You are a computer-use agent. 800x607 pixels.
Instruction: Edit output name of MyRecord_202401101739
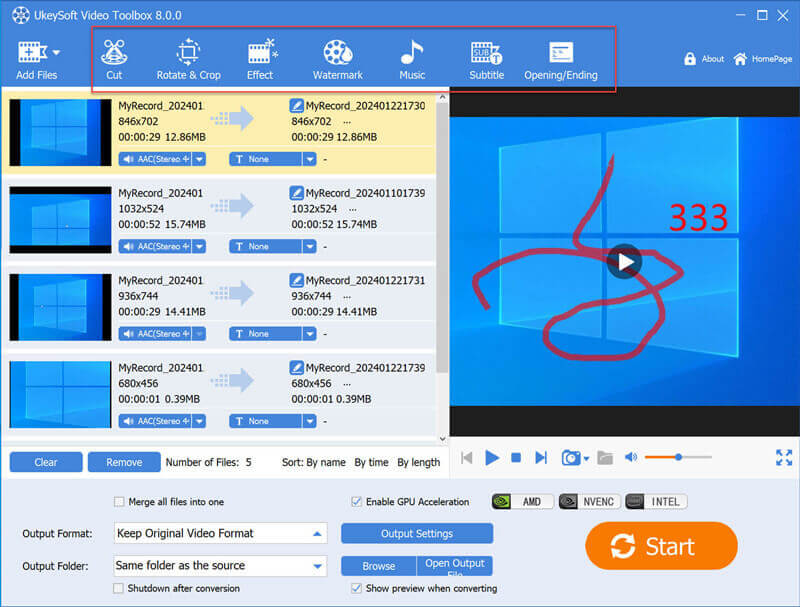(x=296, y=193)
